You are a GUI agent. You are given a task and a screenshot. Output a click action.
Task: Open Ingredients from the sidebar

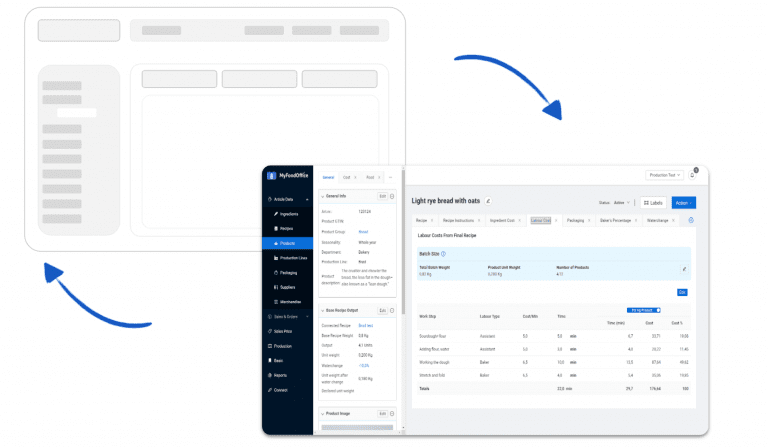pyautogui.click(x=288, y=214)
